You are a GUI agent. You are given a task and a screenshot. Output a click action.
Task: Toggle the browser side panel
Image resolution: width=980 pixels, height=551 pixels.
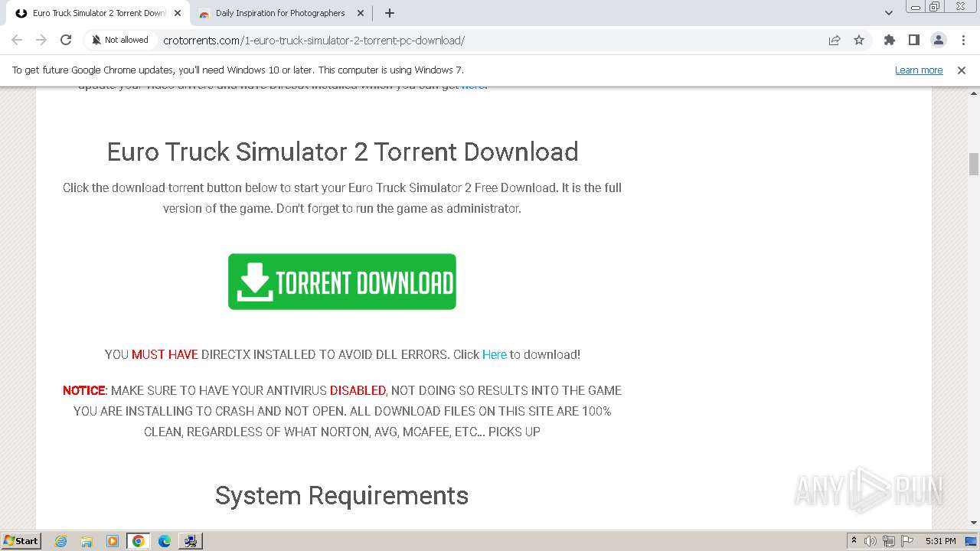click(913, 40)
